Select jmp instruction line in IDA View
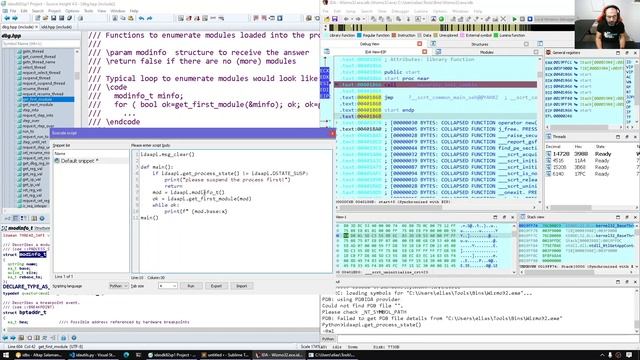Screen dimensions: 640x360 coord(437,98)
